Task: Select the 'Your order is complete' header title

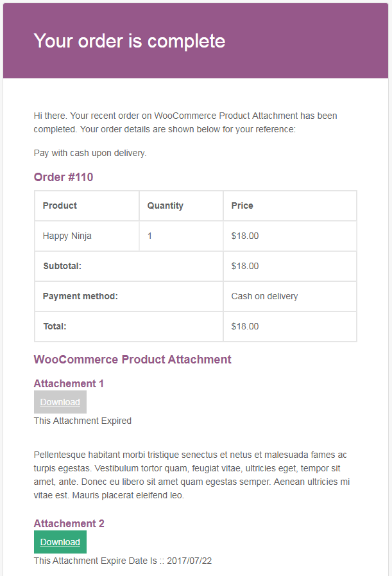Action: 130,40
